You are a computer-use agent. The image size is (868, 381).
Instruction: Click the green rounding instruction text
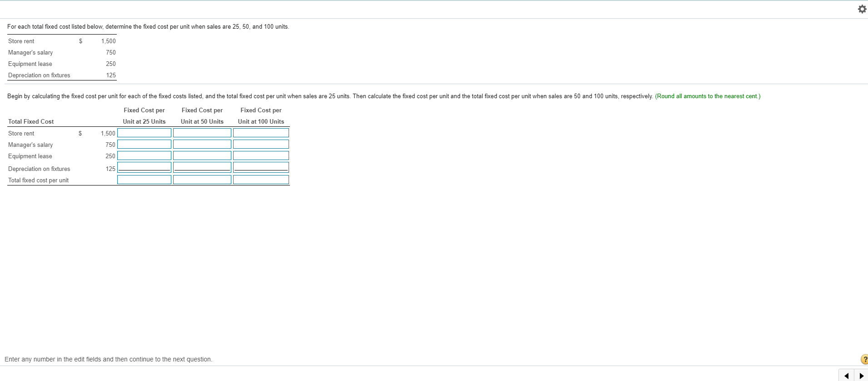[708, 96]
